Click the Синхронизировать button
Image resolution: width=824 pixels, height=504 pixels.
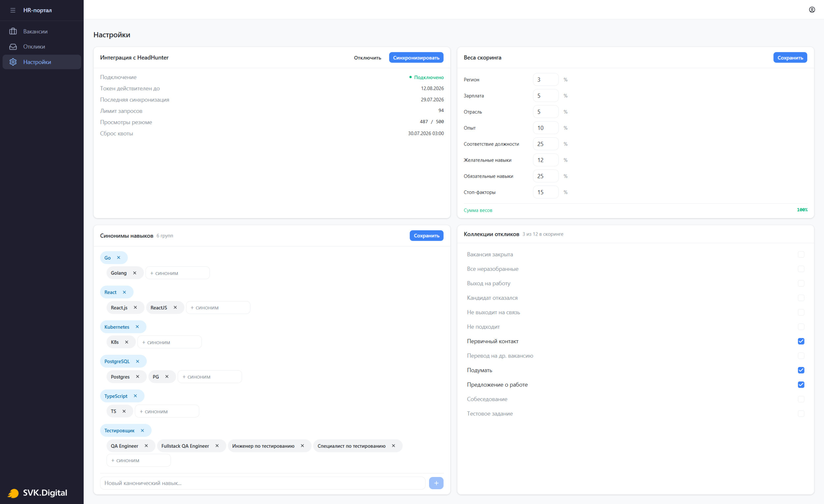pyautogui.click(x=416, y=58)
